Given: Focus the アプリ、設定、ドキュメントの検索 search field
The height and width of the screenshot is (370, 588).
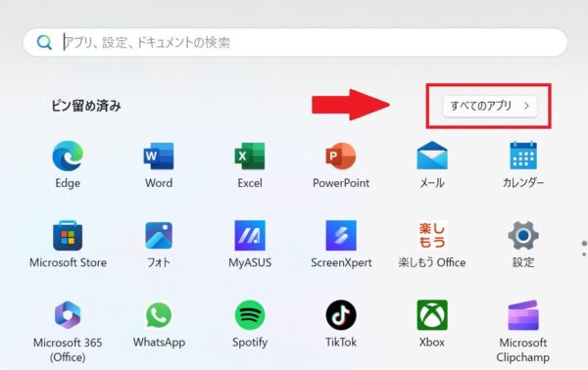Looking at the screenshot, I should pos(295,42).
